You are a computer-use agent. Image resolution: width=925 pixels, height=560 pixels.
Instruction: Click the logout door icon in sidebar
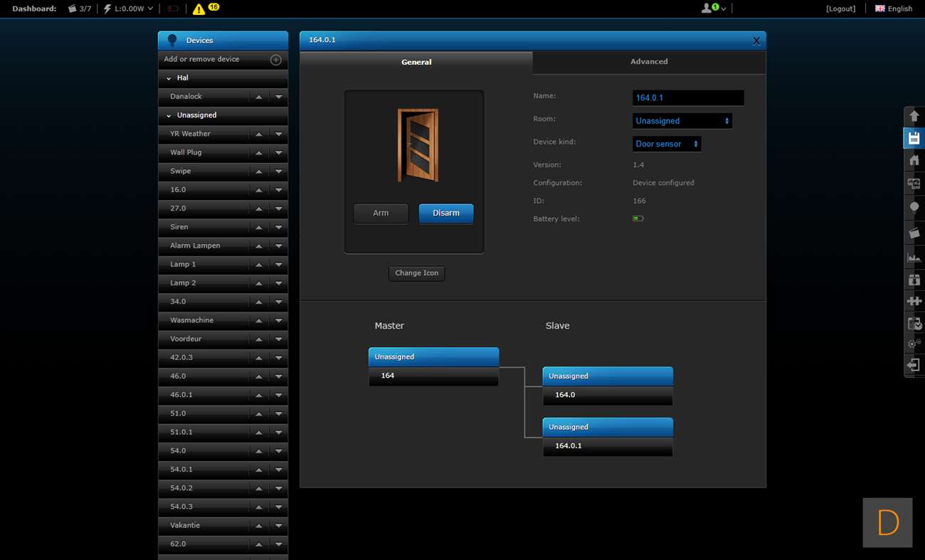tap(914, 365)
